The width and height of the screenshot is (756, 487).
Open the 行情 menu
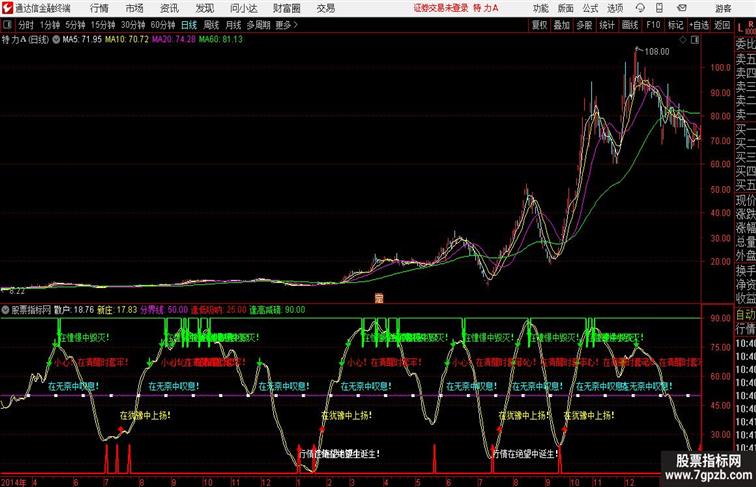99,8
